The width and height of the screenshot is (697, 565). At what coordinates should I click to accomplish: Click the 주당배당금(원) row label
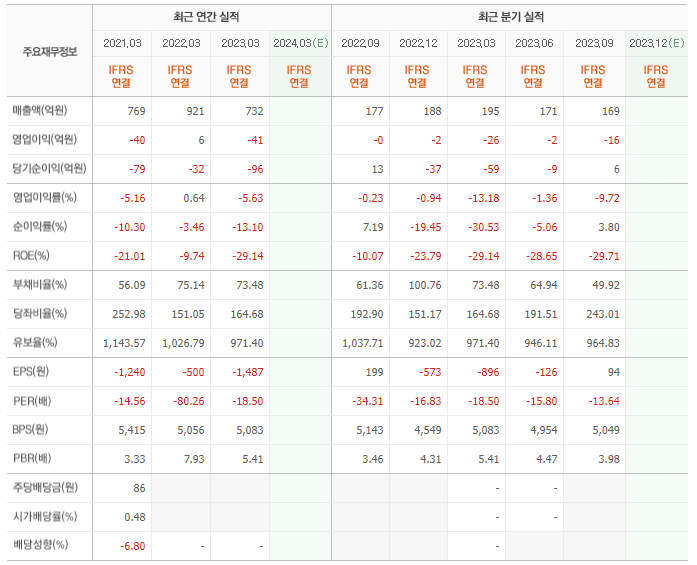tap(45, 487)
